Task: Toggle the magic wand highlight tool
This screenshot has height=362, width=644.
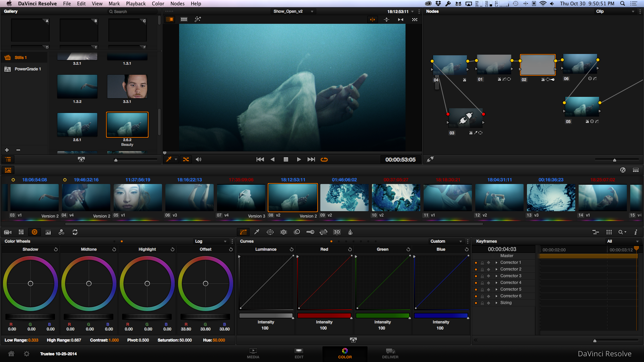Action: 198,19
